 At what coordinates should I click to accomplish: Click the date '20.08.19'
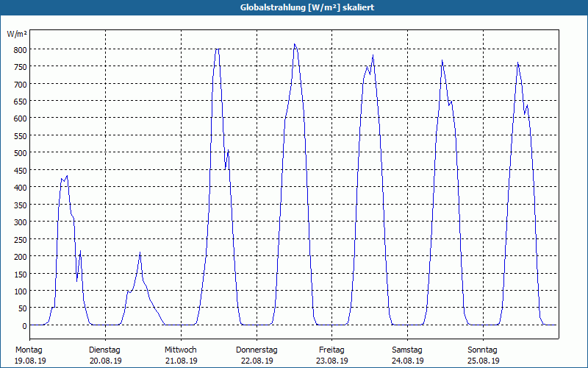click(x=106, y=361)
